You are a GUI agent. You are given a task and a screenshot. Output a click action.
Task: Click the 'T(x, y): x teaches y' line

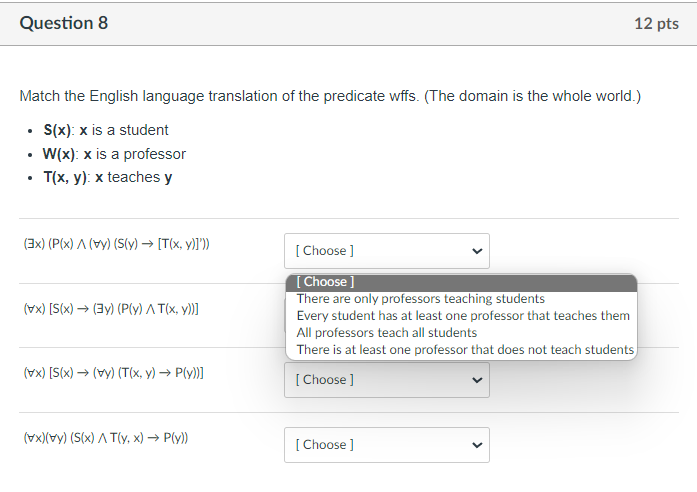(x=108, y=177)
